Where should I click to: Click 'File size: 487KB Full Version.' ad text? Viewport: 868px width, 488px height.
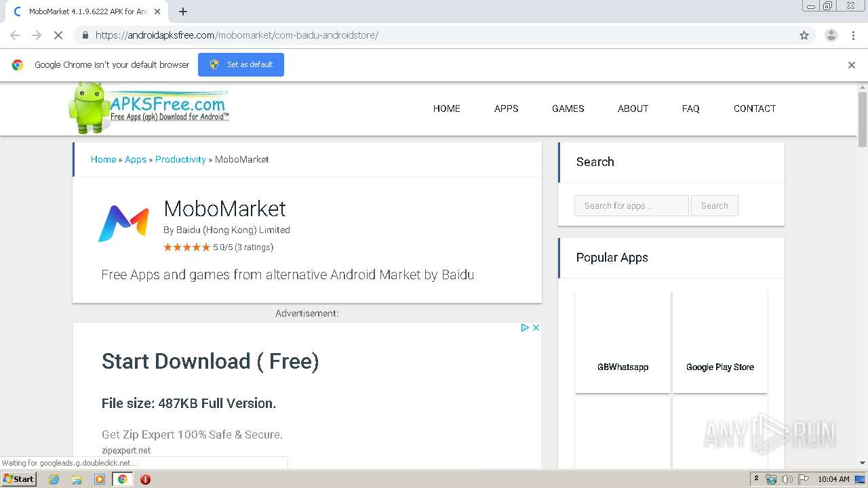click(189, 404)
